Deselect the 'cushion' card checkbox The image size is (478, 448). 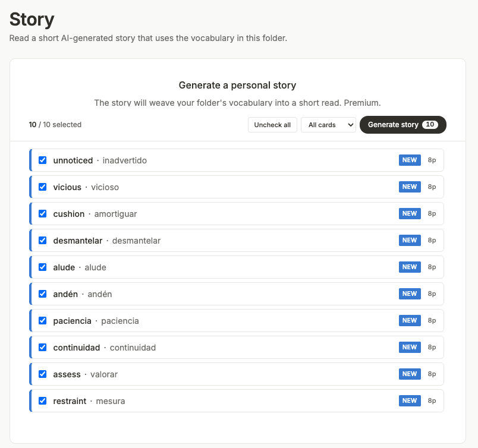coord(42,214)
